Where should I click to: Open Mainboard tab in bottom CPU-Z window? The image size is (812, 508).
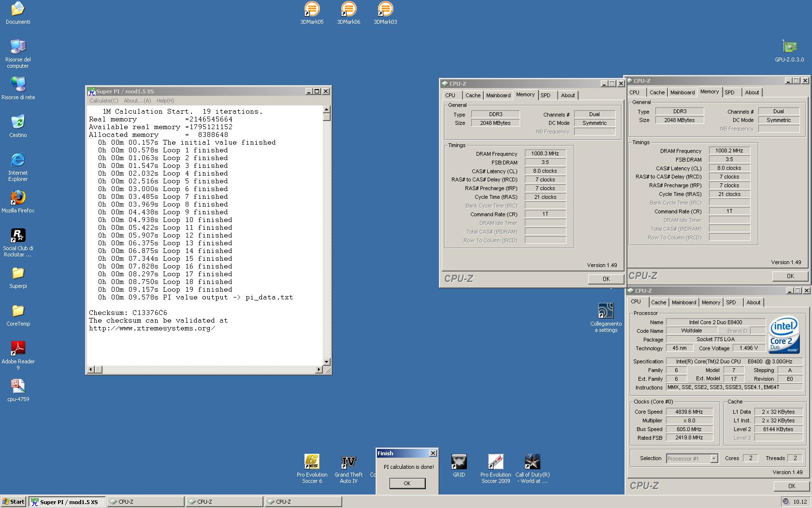point(684,302)
